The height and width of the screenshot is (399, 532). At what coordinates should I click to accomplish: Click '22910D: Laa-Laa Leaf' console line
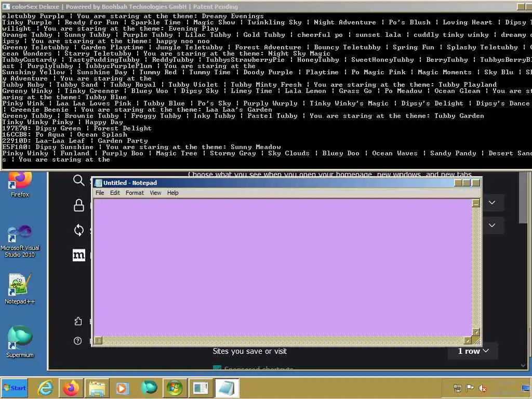(x=75, y=141)
